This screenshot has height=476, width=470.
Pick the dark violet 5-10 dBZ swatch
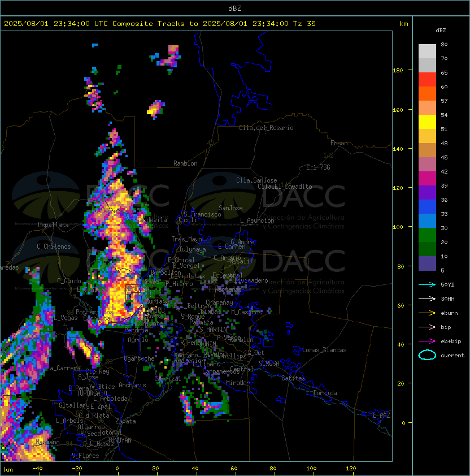click(x=427, y=263)
